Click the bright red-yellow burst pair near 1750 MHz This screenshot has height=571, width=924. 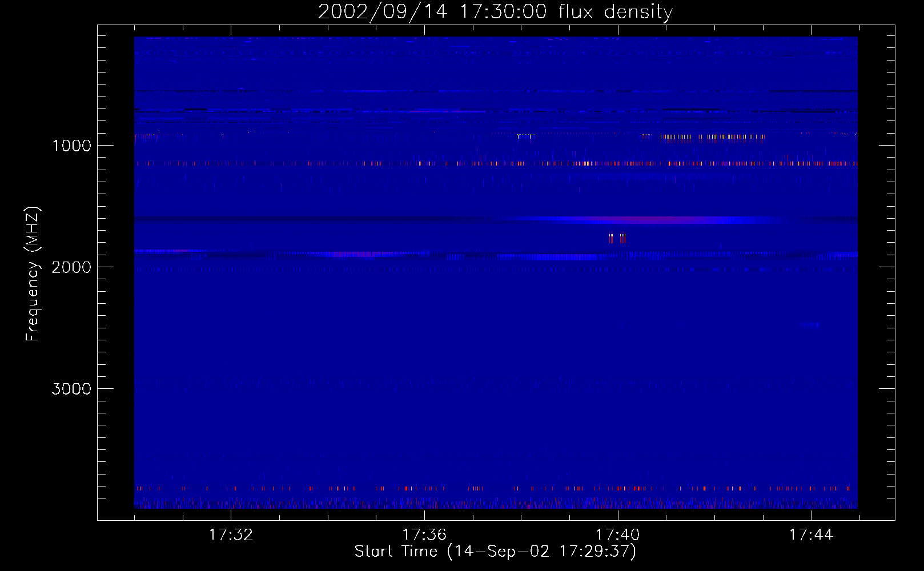pyautogui.click(x=617, y=238)
